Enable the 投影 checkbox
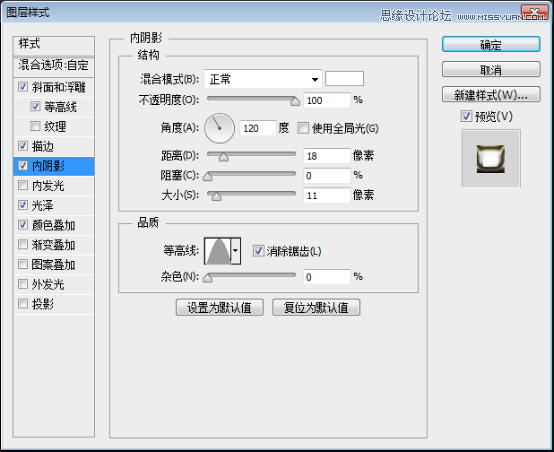Image resolution: width=554 pixels, height=452 pixels. point(23,304)
